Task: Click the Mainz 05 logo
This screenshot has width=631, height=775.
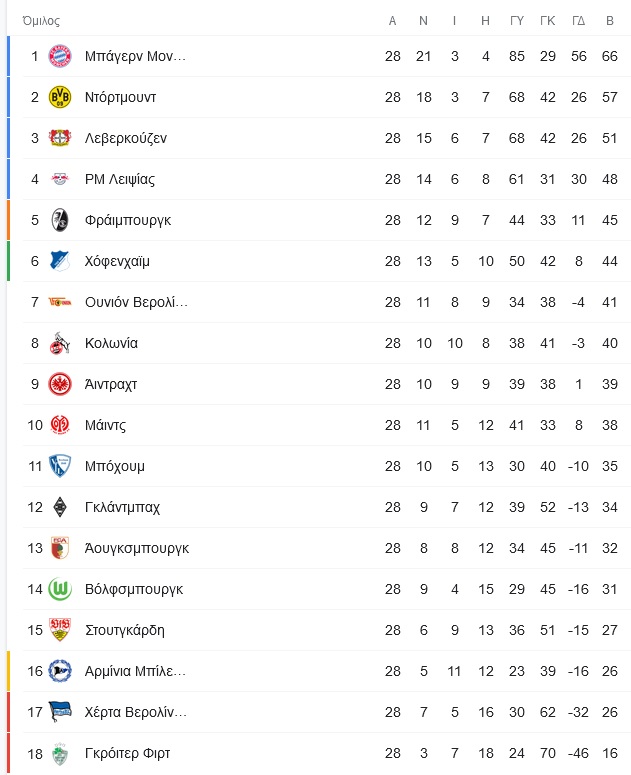Action: point(60,425)
